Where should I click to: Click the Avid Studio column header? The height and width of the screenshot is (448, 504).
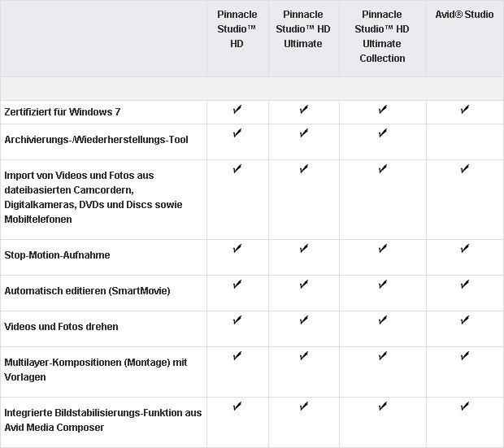(464, 15)
